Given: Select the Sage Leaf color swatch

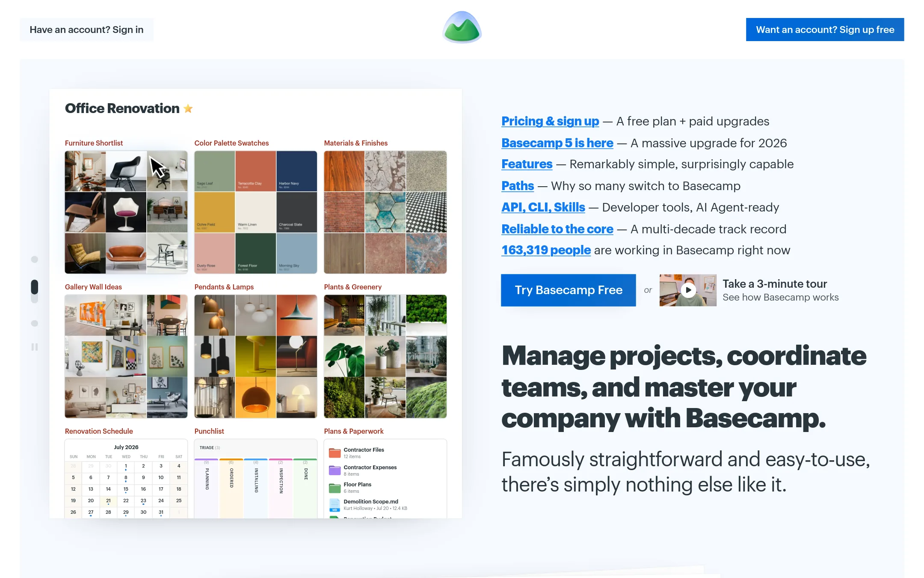Looking at the screenshot, I should pos(214,171).
